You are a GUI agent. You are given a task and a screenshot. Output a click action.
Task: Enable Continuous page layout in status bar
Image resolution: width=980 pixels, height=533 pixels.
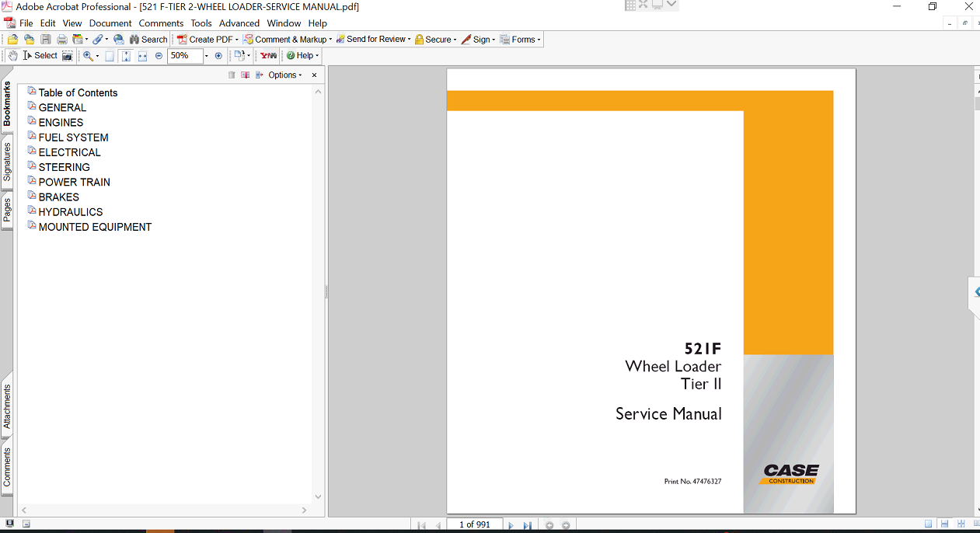tap(944, 524)
